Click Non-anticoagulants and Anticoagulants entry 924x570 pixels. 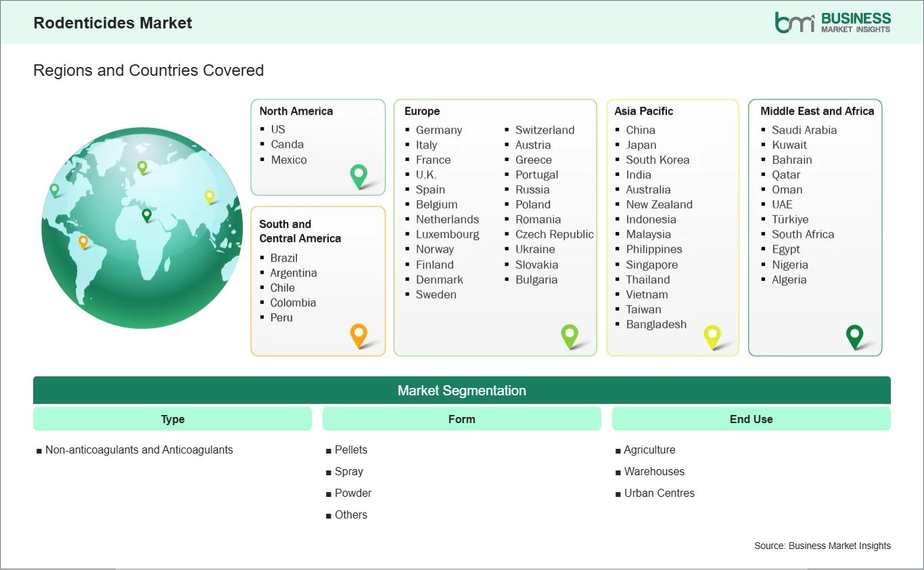[139, 450]
